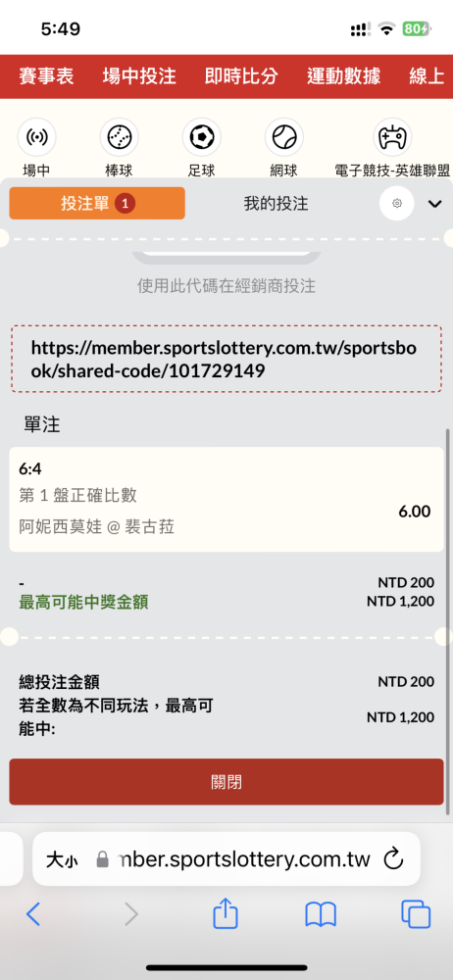
Task: Open 即時比分 menu item
Action: point(241,76)
